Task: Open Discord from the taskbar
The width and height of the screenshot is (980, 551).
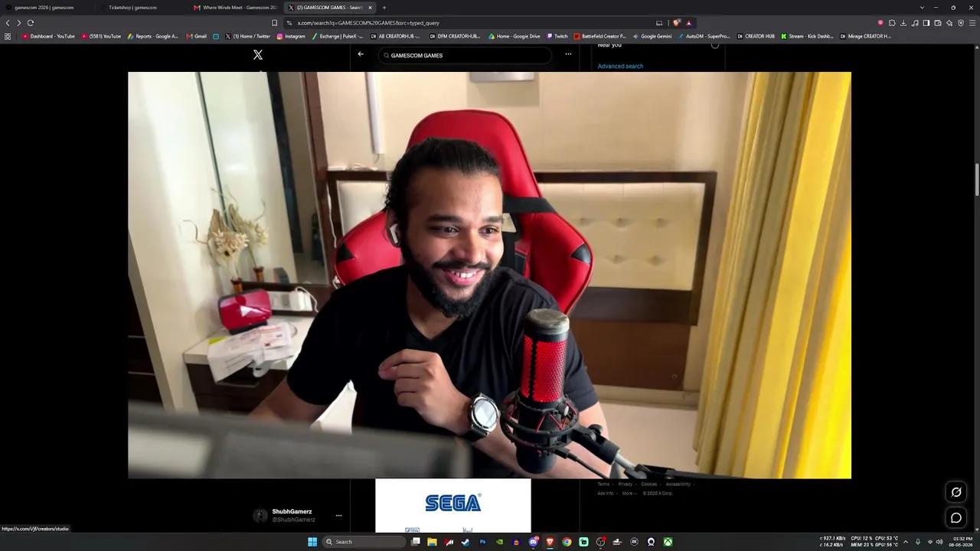Action: tap(533, 542)
